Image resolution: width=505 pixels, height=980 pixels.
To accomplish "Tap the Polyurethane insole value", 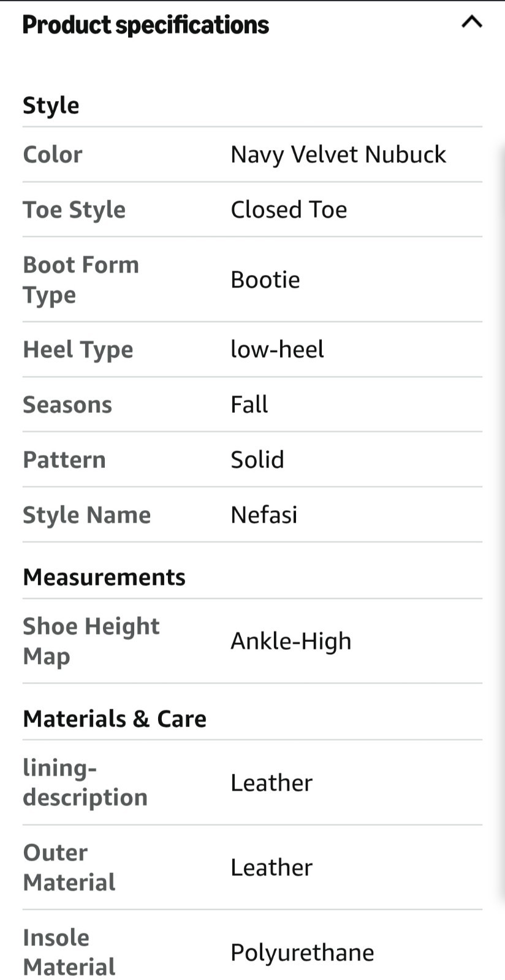I will [x=302, y=952].
